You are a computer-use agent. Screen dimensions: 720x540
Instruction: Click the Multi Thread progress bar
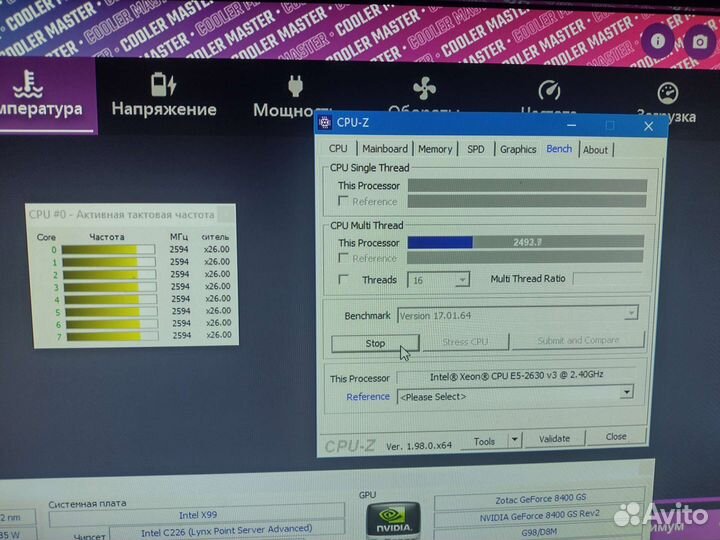click(x=525, y=242)
